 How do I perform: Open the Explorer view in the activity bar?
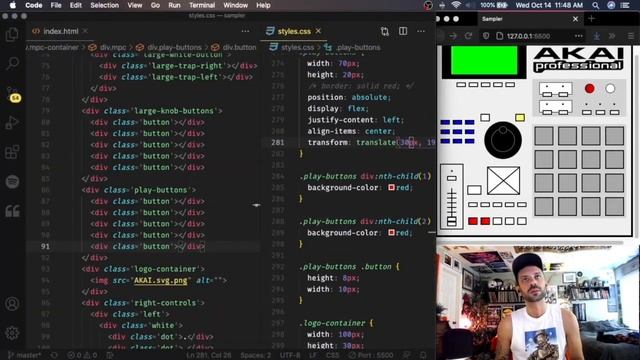point(12,35)
